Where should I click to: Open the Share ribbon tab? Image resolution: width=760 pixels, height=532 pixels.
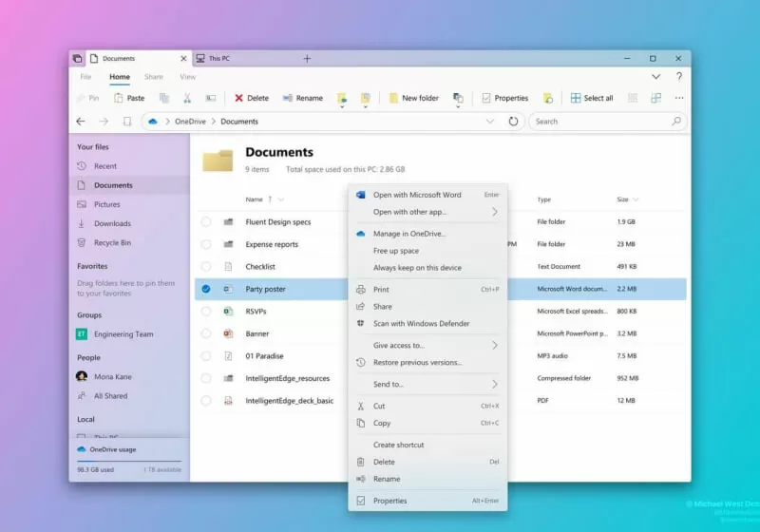click(153, 77)
